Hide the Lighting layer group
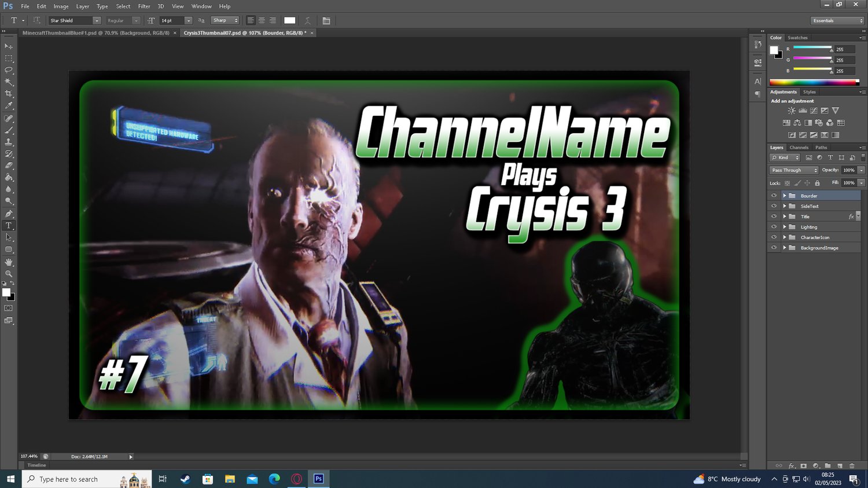Viewport: 868px width, 488px height. click(774, 227)
